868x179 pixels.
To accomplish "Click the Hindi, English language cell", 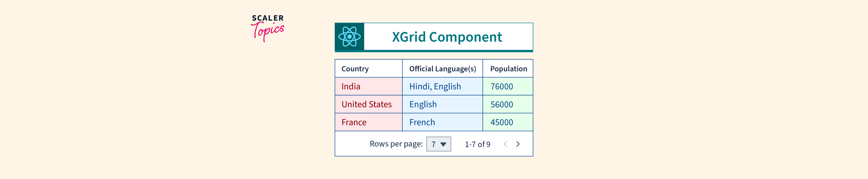I will [435, 87].
